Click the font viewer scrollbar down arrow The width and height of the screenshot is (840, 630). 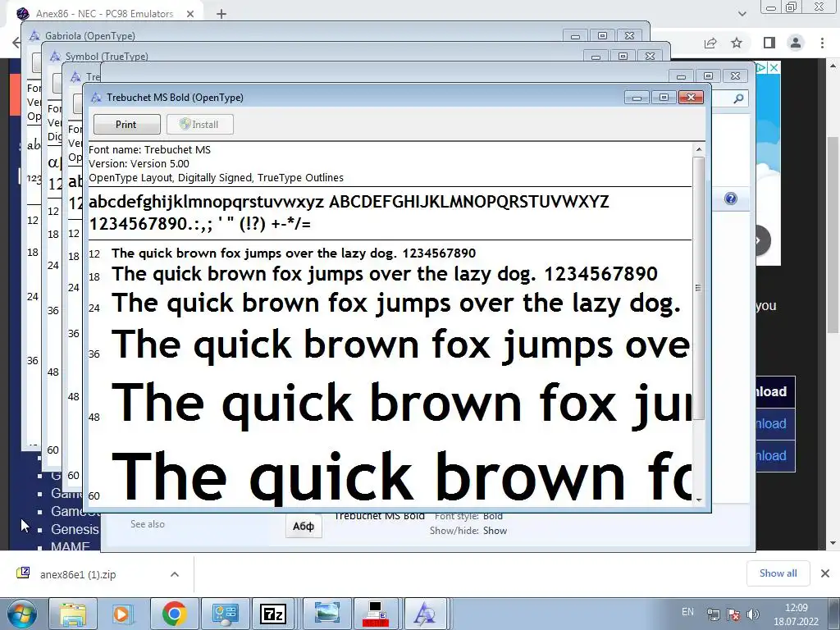pyautogui.click(x=698, y=500)
